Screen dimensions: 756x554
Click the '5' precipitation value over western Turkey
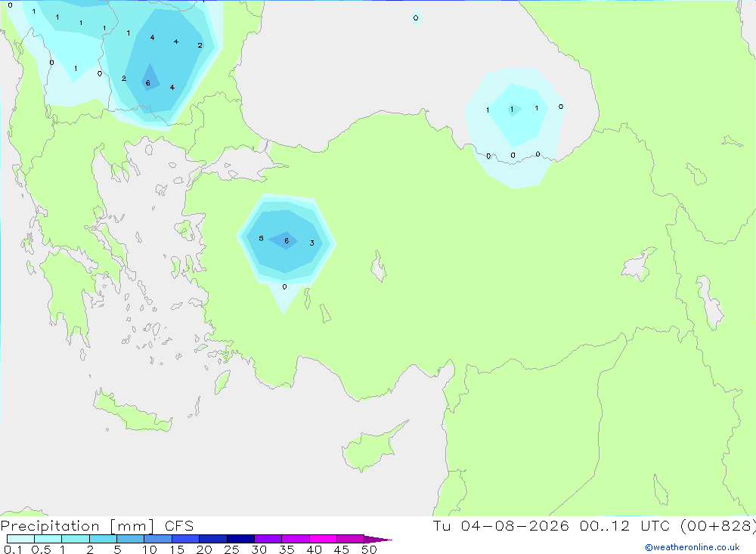click(x=261, y=238)
